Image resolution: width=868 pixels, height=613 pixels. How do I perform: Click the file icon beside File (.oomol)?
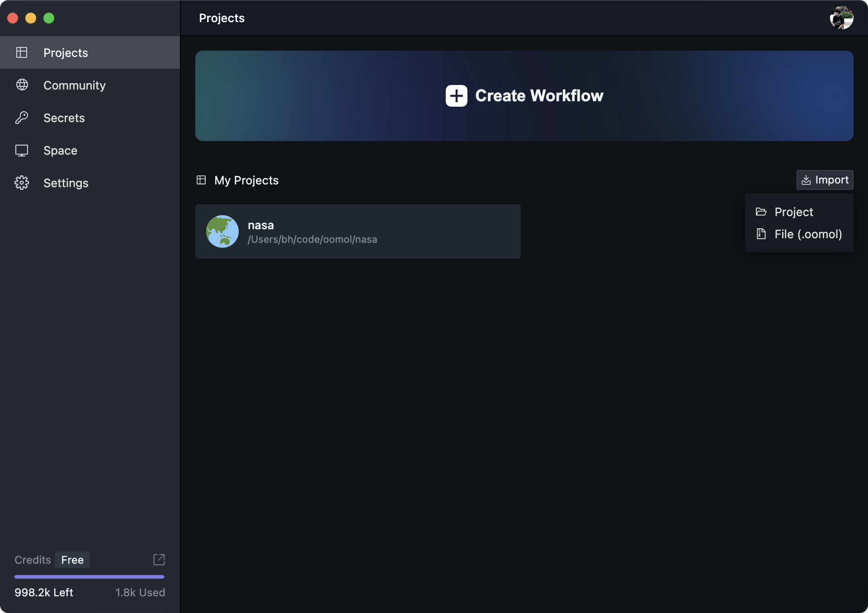761,234
